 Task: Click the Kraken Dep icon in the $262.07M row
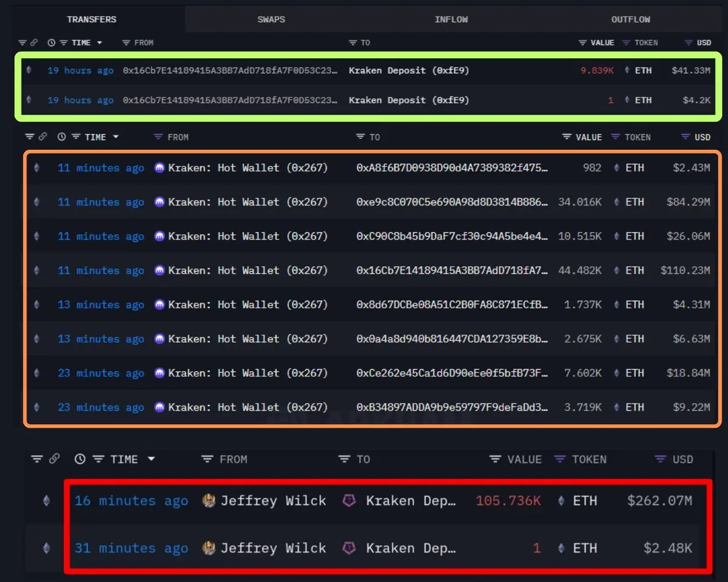pos(349,501)
